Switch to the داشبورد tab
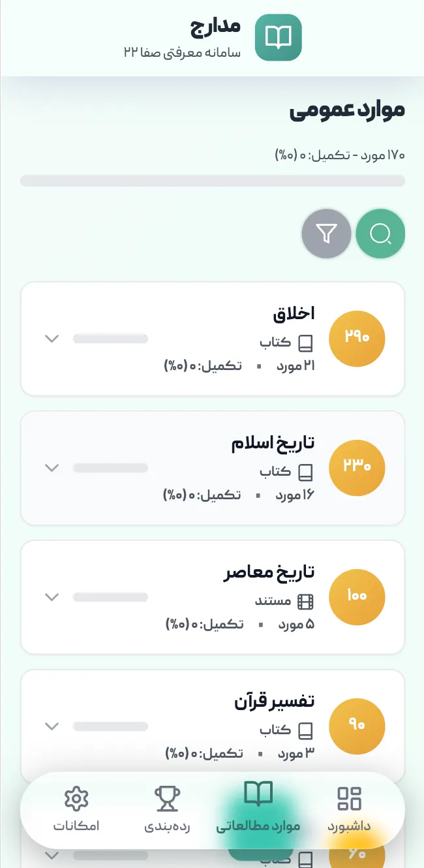Screen dimensions: 424x868 (349, 826)
